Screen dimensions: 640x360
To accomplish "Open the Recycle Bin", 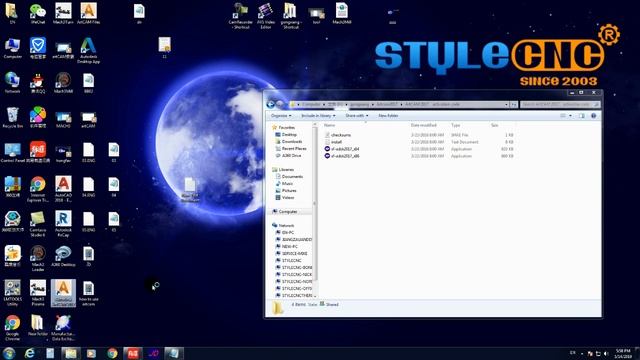I will (12, 118).
